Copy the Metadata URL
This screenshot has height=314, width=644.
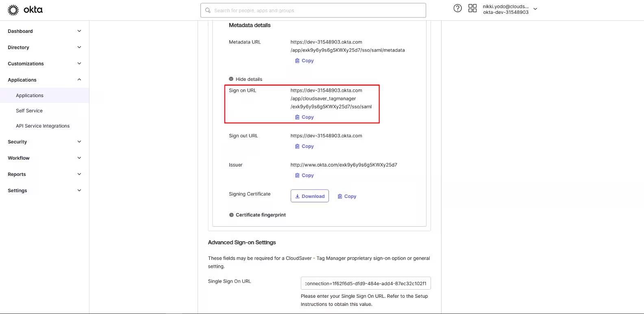(304, 61)
